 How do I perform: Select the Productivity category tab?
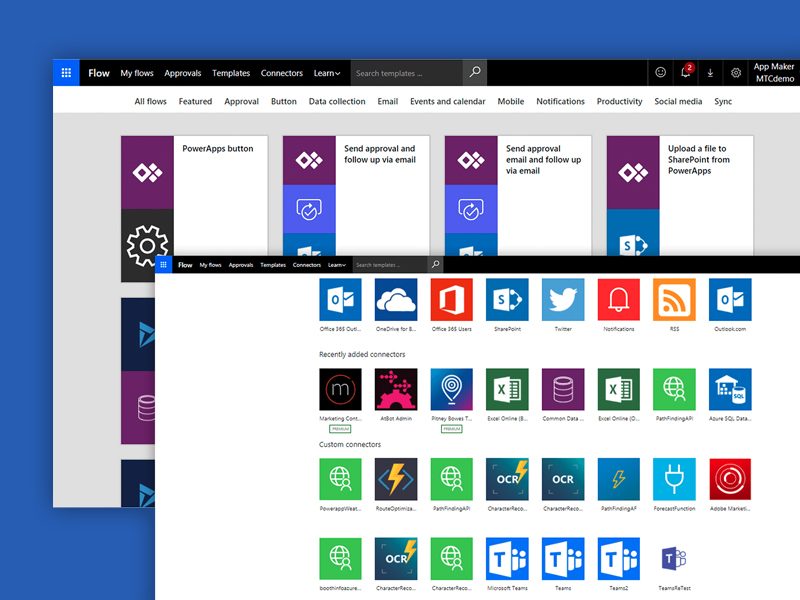click(x=619, y=101)
